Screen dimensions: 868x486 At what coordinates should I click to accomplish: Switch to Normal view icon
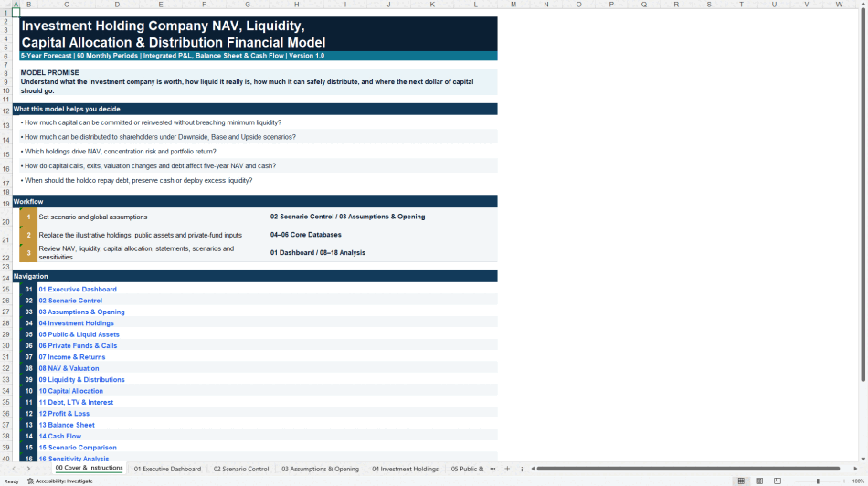[x=741, y=481]
